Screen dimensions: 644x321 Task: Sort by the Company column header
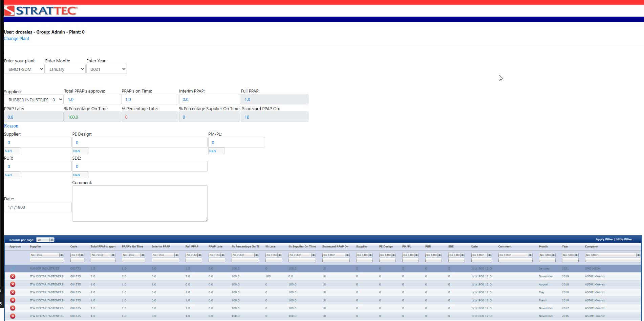tap(591, 246)
